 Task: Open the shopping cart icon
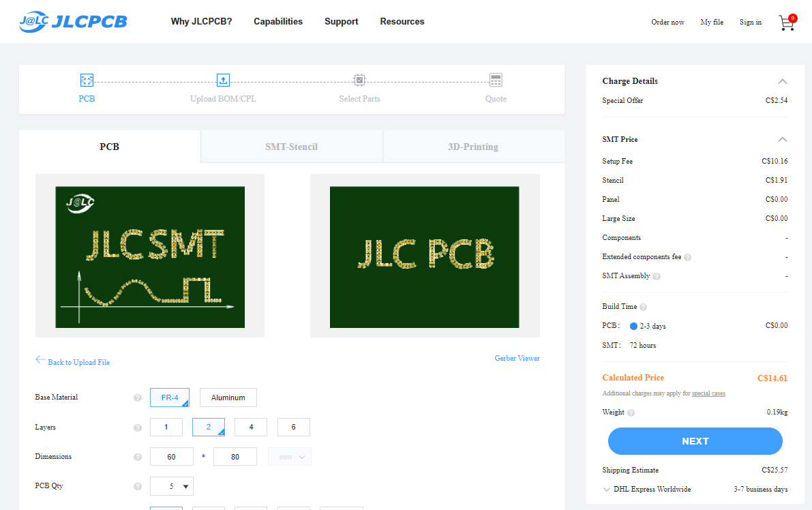click(x=787, y=22)
